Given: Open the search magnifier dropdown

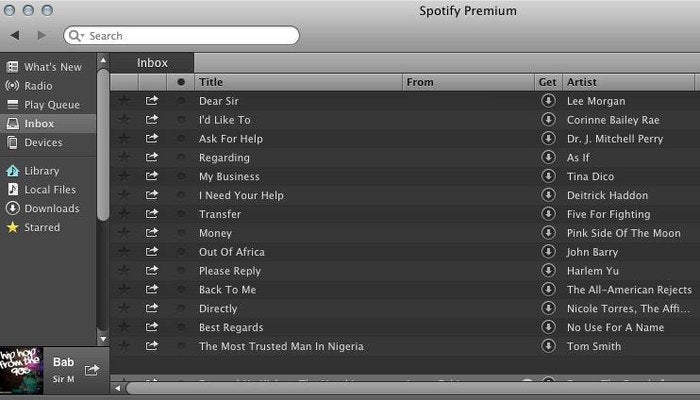Looking at the screenshot, I should tap(76, 36).
